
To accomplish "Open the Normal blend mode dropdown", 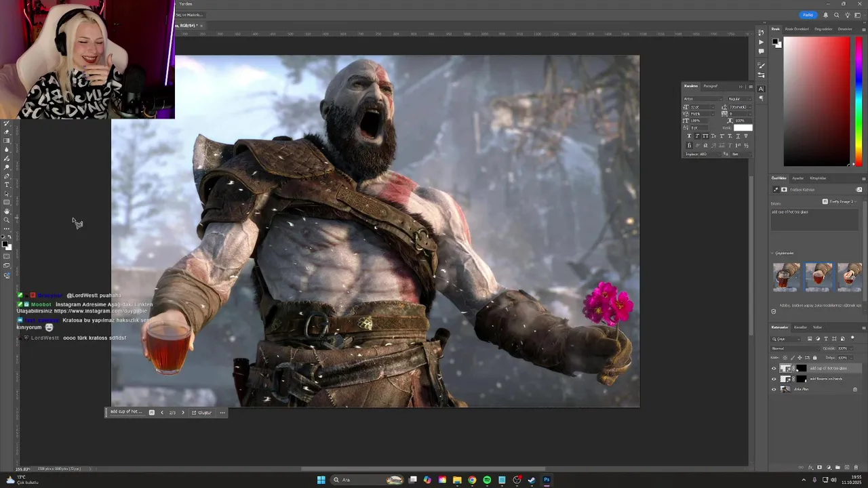I will (x=795, y=348).
